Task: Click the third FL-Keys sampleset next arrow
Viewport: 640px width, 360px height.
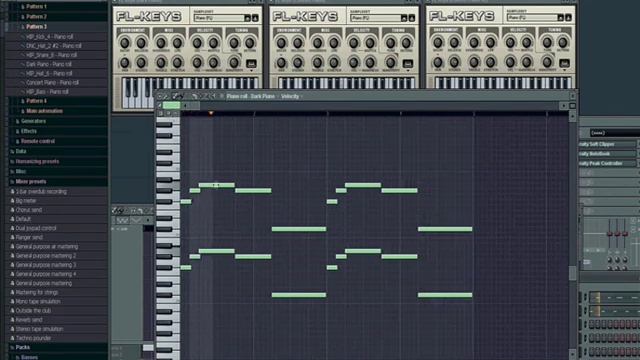Action: pos(568,18)
